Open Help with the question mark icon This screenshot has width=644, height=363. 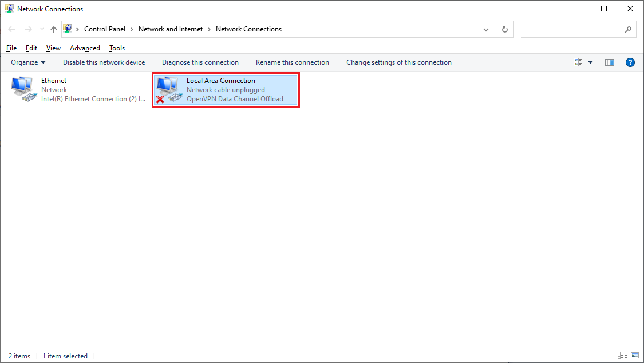tap(630, 62)
